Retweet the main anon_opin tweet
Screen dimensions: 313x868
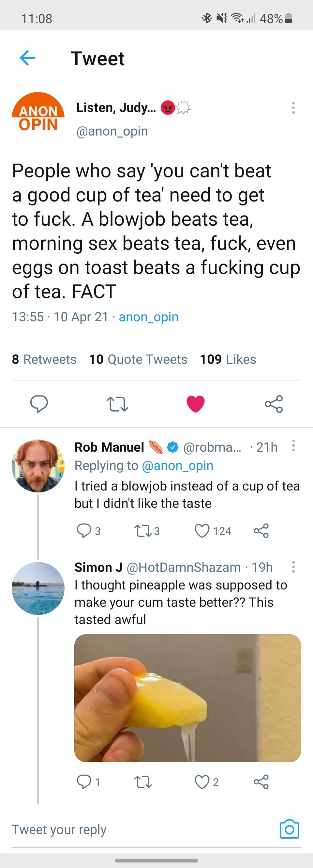[117, 404]
